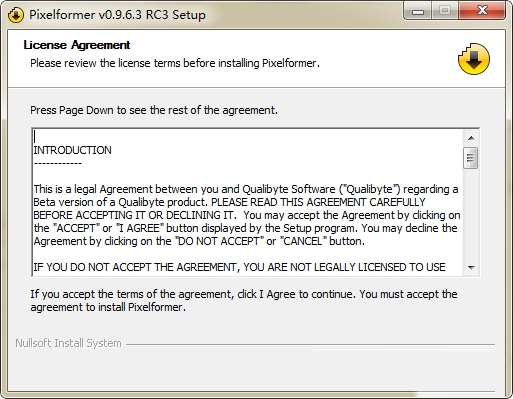Click the 'Pixelformer v0.9.6.3 RC3 Setup' title text
Screen dimensions: 513x399
[x=117, y=15]
